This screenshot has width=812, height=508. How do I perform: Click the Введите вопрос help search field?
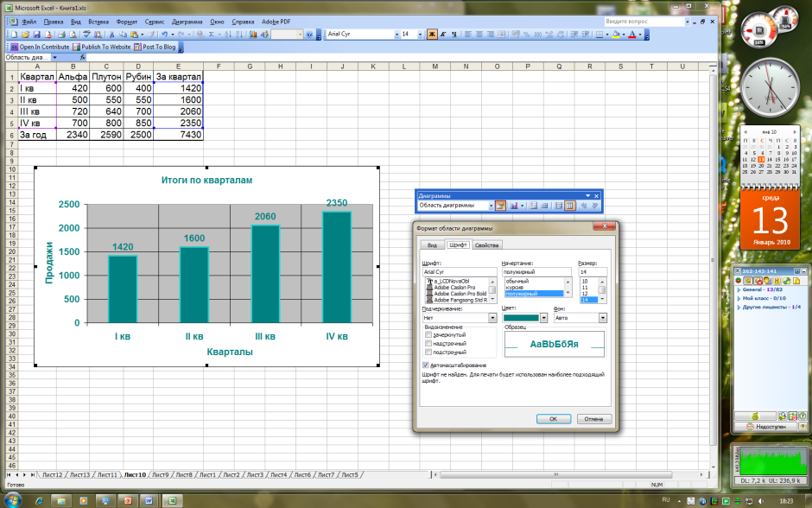pos(644,22)
